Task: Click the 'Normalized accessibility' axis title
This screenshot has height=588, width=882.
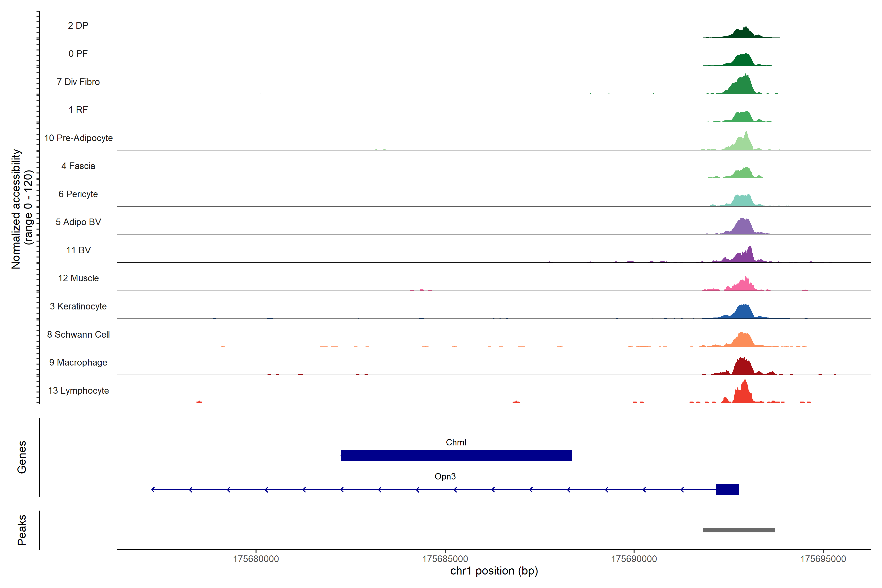Action: click(x=16, y=209)
